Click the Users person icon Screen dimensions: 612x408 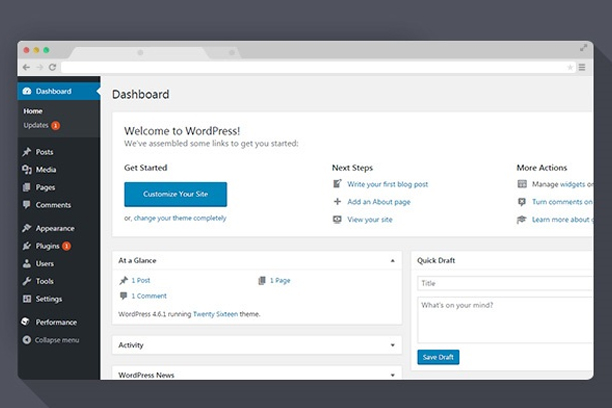coord(27,264)
